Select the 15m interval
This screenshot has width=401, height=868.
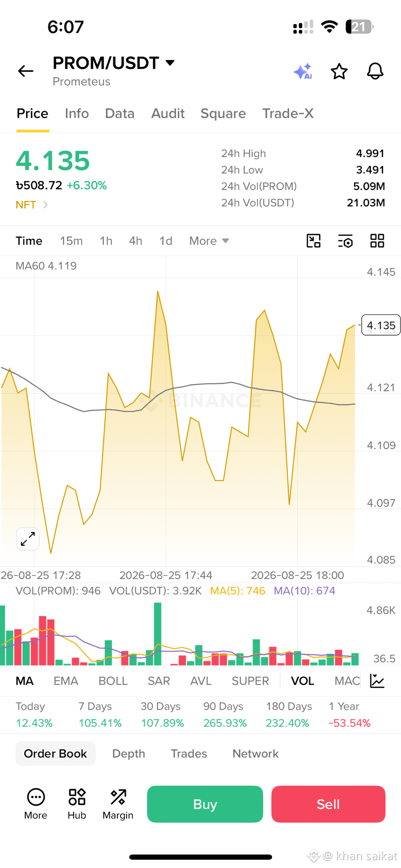tap(71, 241)
